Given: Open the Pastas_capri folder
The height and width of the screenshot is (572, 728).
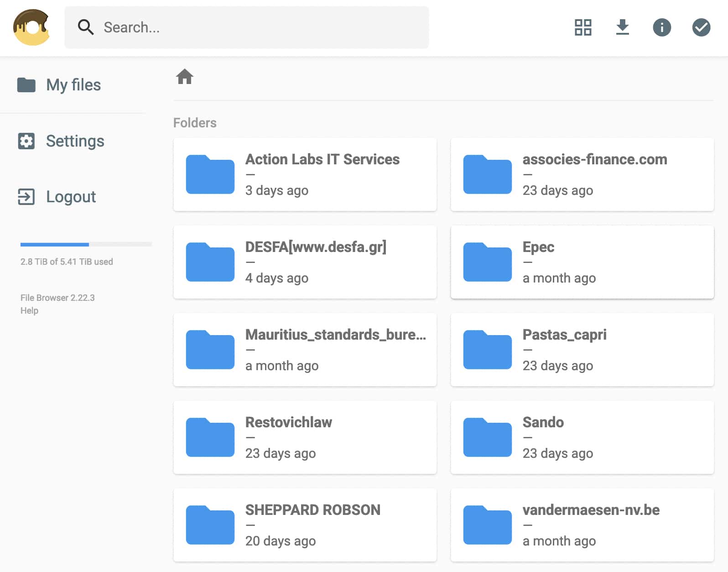Looking at the screenshot, I should click(x=582, y=350).
